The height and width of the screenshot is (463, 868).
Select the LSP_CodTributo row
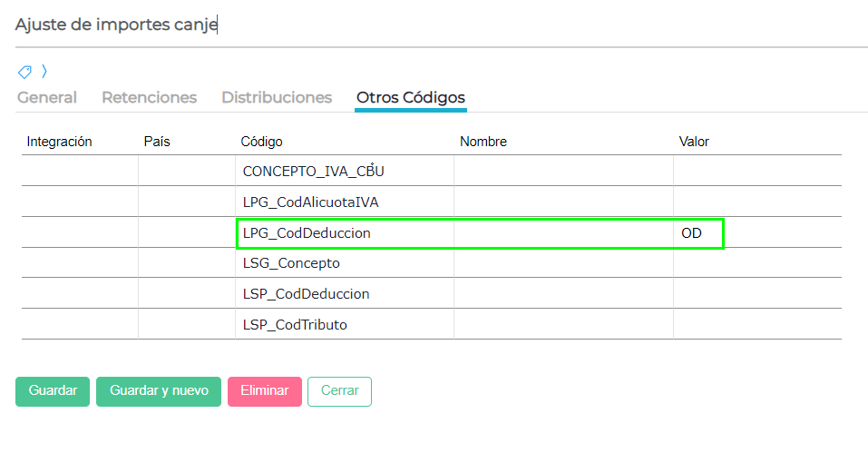295,324
